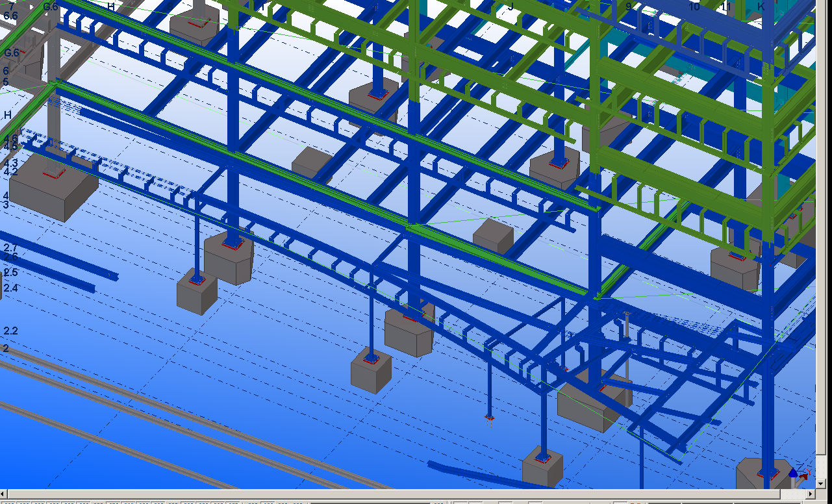
Task: Click the horizontal scrollbar left arrow
Action: pos(5,494)
